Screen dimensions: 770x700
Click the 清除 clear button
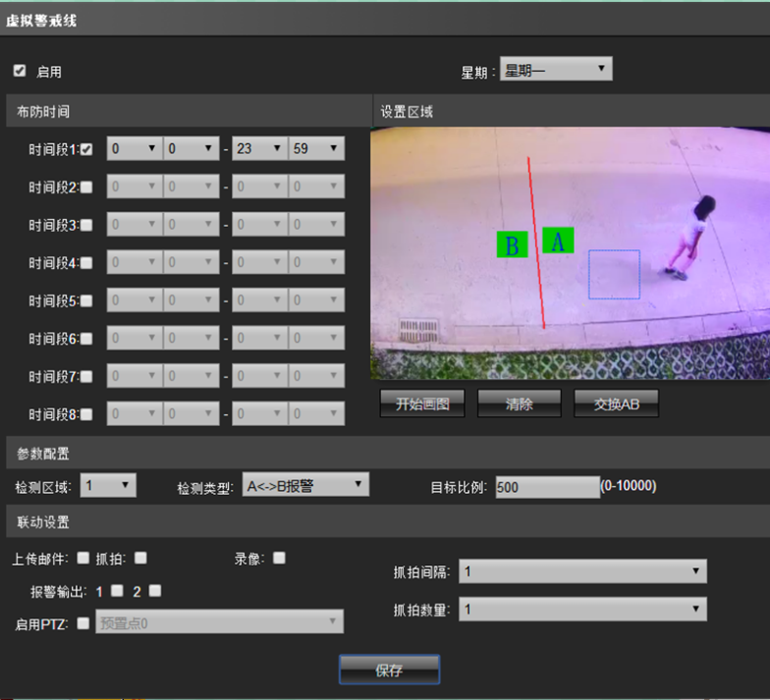pos(519,404)
